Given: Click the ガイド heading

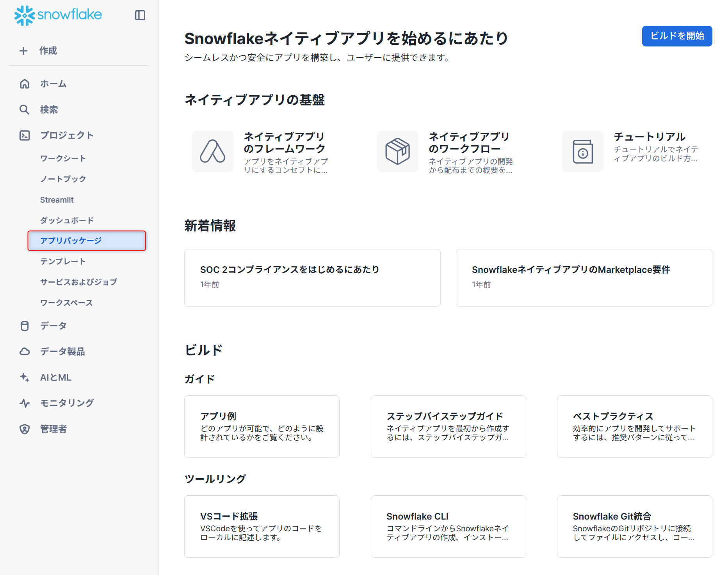Looking at the screenshot, I should click(199, 379).
